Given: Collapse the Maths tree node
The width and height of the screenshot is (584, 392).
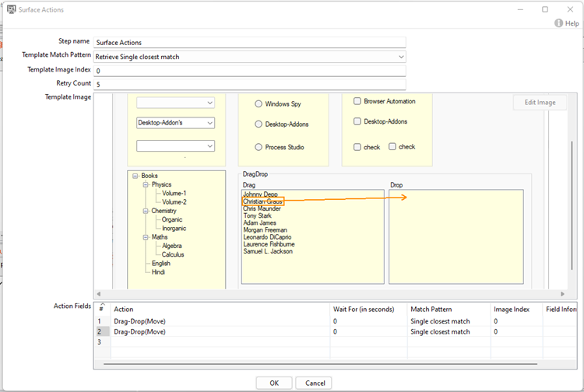Looking at the screenshot, I should (145, 237).
